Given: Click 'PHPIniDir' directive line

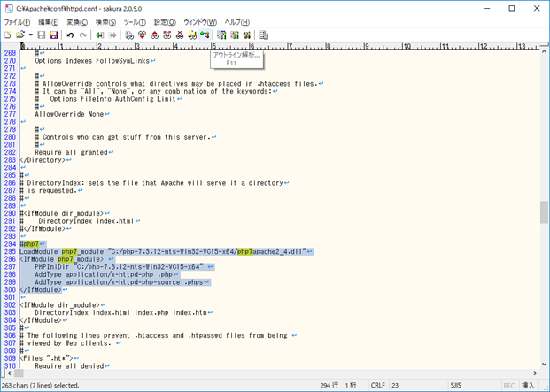Looking at the screenshot, I should [x=119, y=266].
